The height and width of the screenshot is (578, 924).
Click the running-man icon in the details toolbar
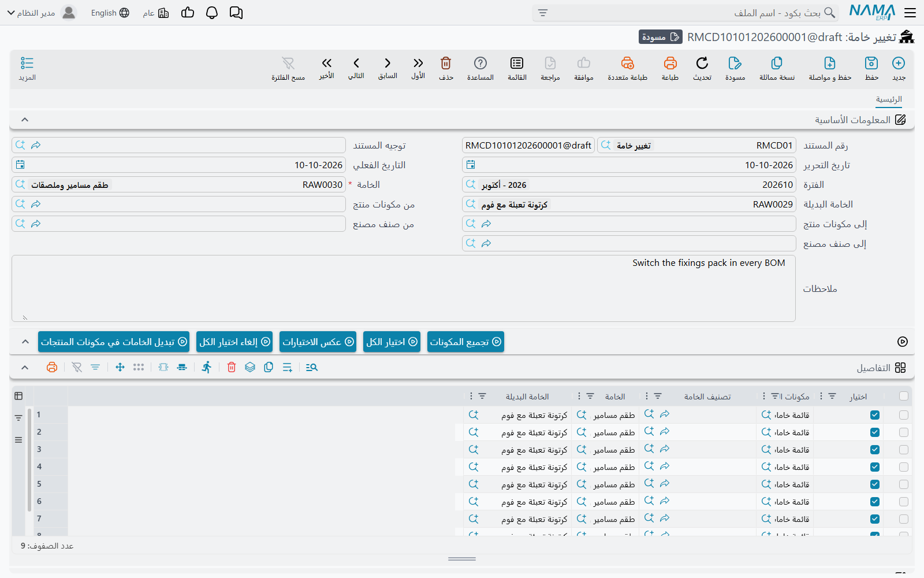point(207,367)
